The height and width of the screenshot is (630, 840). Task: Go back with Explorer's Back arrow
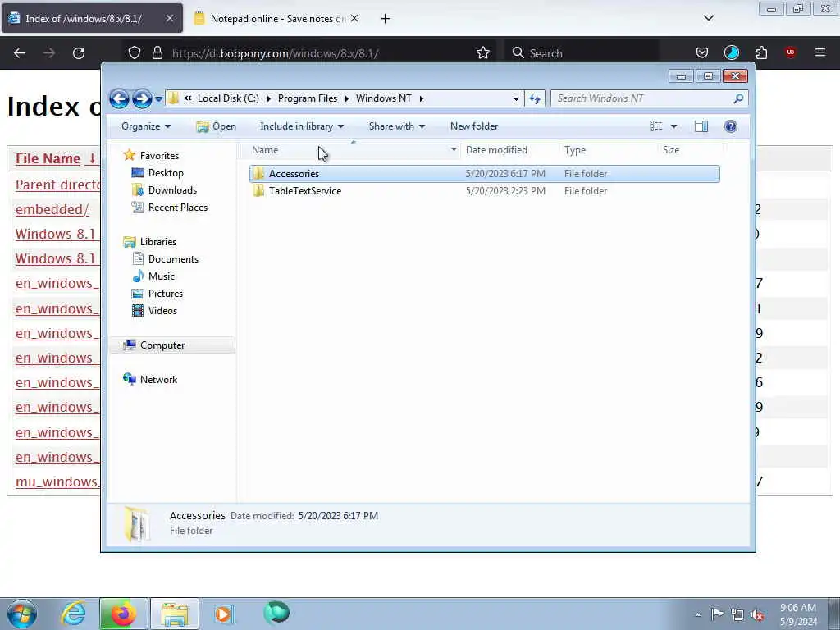pos(119,98)
